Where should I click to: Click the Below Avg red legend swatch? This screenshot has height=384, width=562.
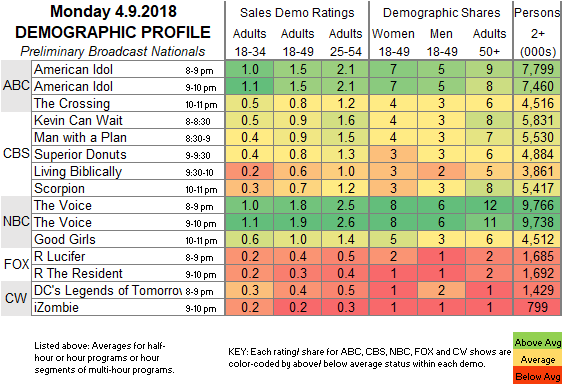[537, 375]
